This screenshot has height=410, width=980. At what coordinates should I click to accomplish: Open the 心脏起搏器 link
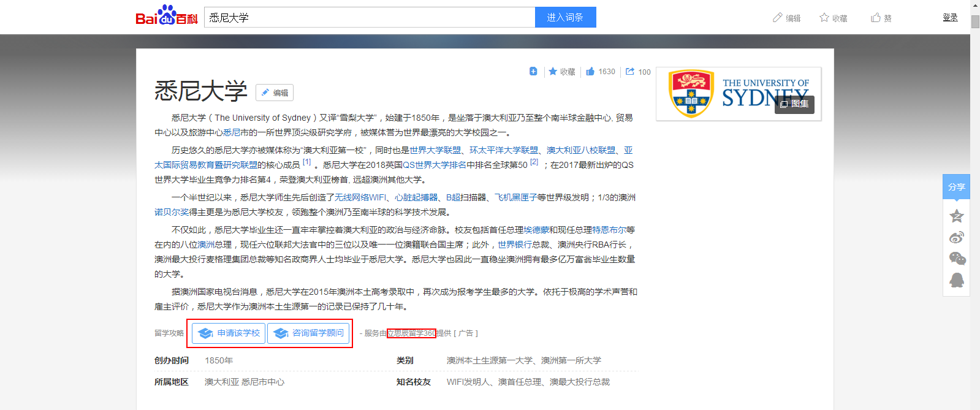click(416, 197)
